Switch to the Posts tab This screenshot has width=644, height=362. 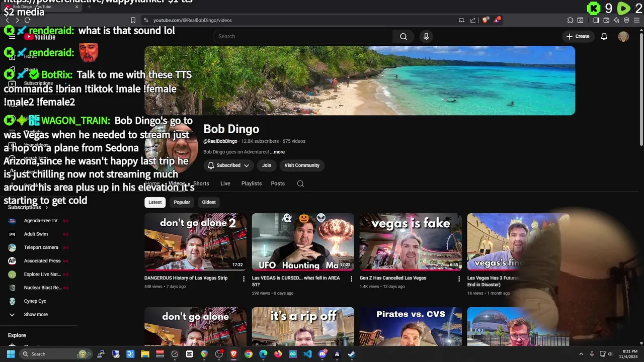(278, 184)
